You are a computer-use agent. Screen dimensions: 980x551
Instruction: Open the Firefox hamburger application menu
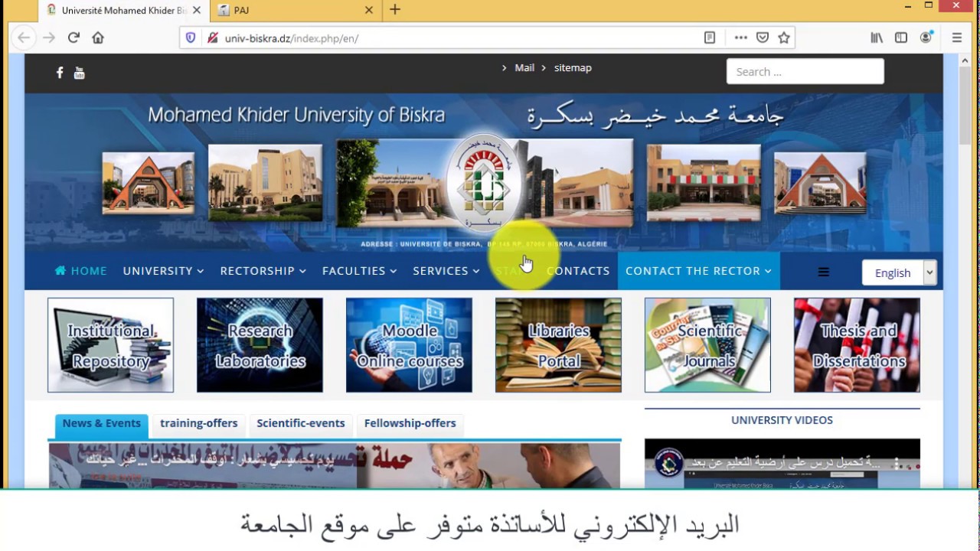click(x=957, y=37)
